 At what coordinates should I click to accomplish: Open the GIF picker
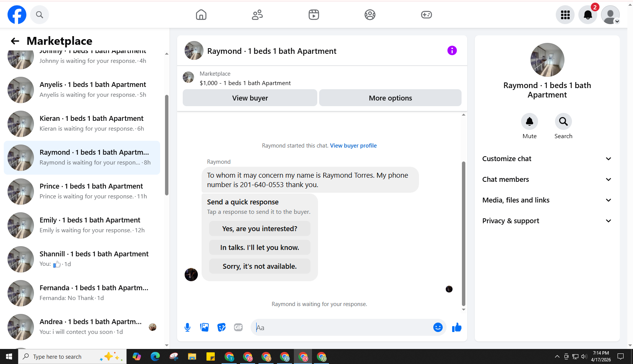tap(239, 327)
